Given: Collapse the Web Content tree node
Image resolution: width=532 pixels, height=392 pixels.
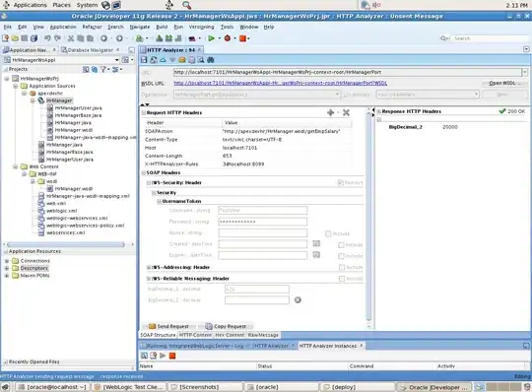Looking at the screenshot, I should 15,166.
